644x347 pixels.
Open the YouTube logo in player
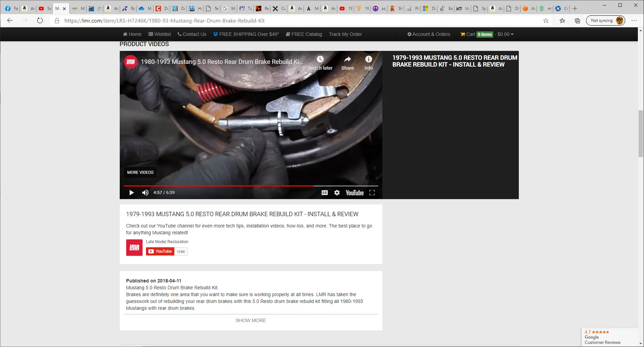(x=355, y=193)
